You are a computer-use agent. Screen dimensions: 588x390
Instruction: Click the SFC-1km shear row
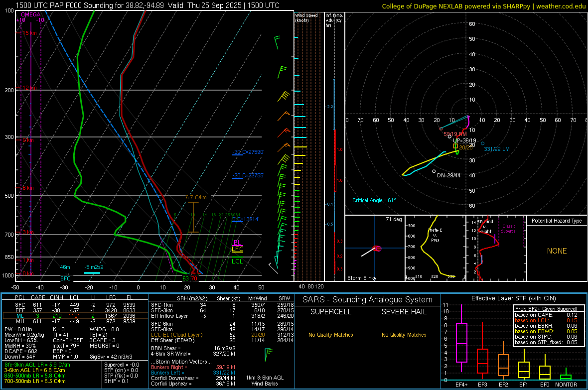(x=222, y=305)
